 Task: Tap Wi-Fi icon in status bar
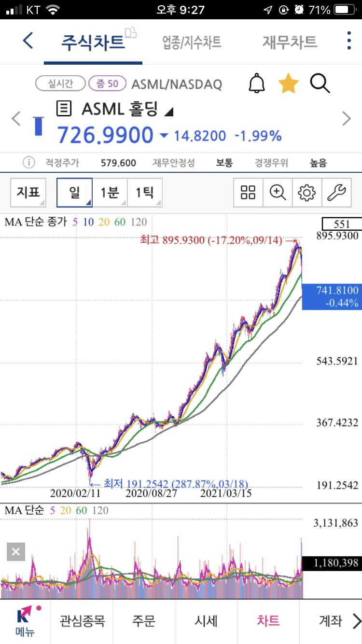point(53,9)
